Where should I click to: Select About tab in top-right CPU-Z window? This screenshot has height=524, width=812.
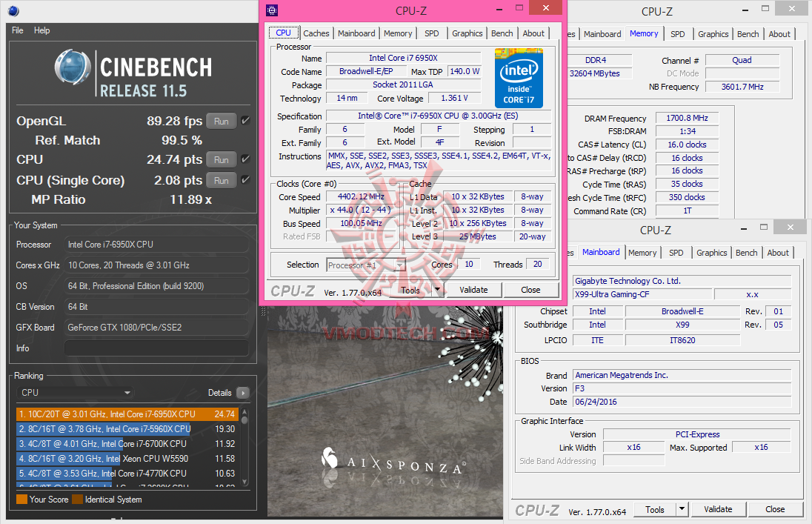[x=779, y=33]
